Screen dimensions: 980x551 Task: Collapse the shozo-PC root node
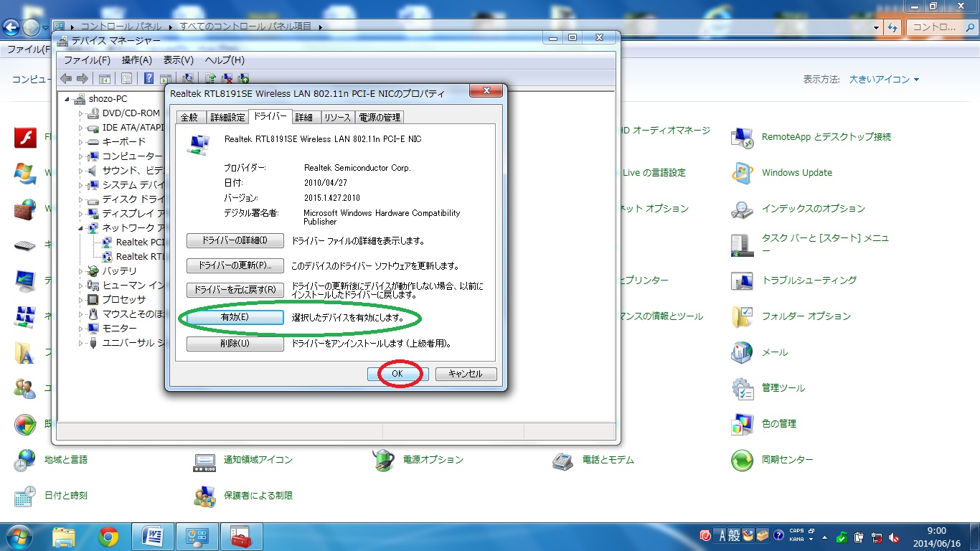coord(67,99)
